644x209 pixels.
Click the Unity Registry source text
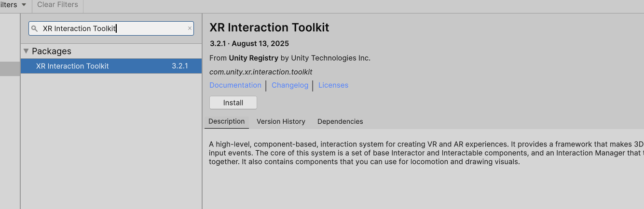tap(254, 58)
